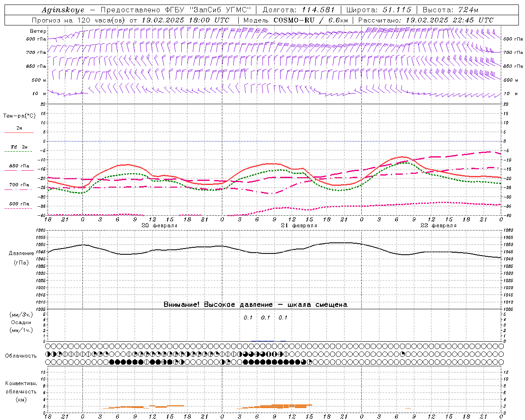Screen dimensions: 525x420
Task: Click the 2м temperature legend entry
Action: tap(19, 128)
